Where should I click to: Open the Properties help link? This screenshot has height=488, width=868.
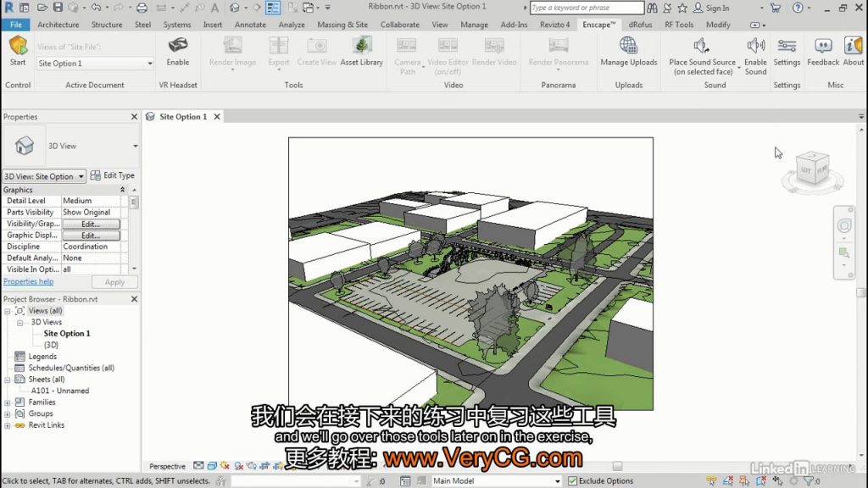28,281
